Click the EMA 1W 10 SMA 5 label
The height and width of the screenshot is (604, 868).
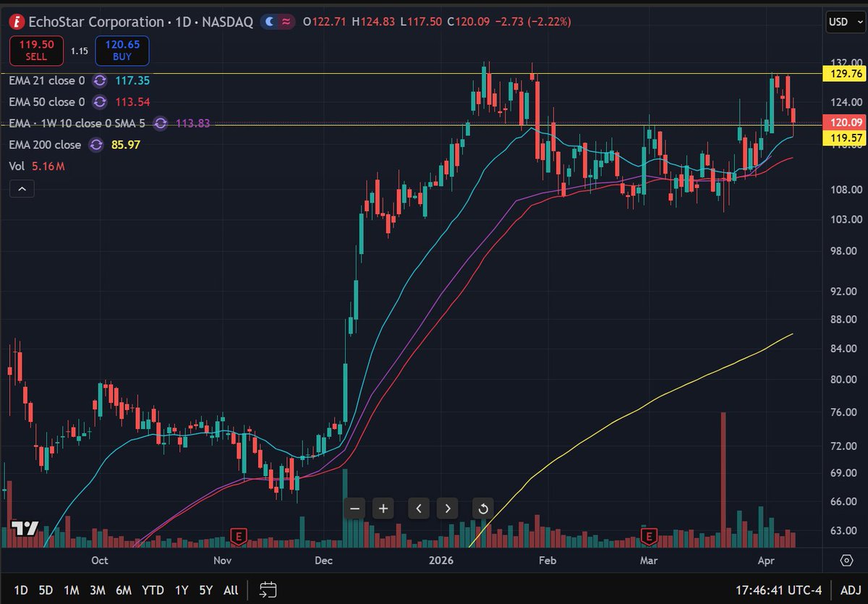(x=77, y=124)
